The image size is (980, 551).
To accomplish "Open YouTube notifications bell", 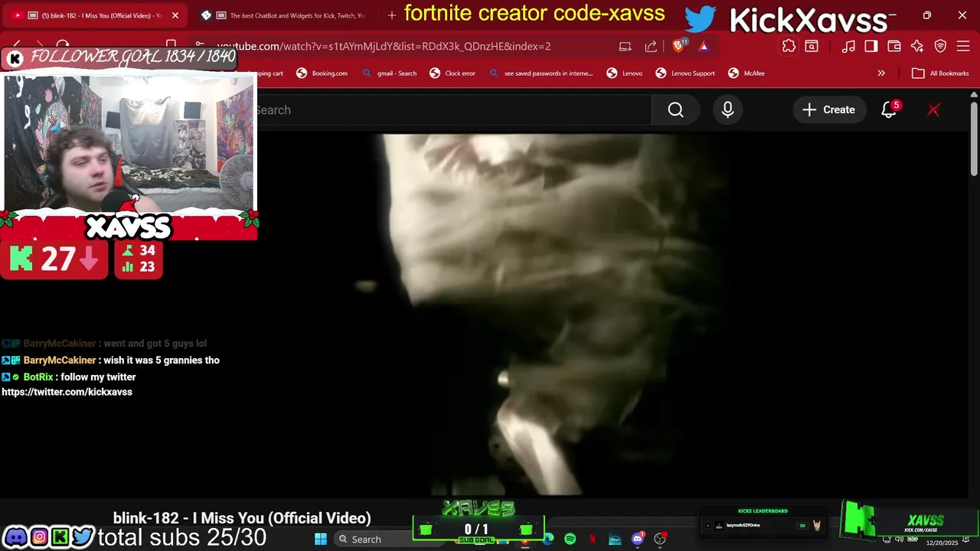I will (x=889, y=110).
